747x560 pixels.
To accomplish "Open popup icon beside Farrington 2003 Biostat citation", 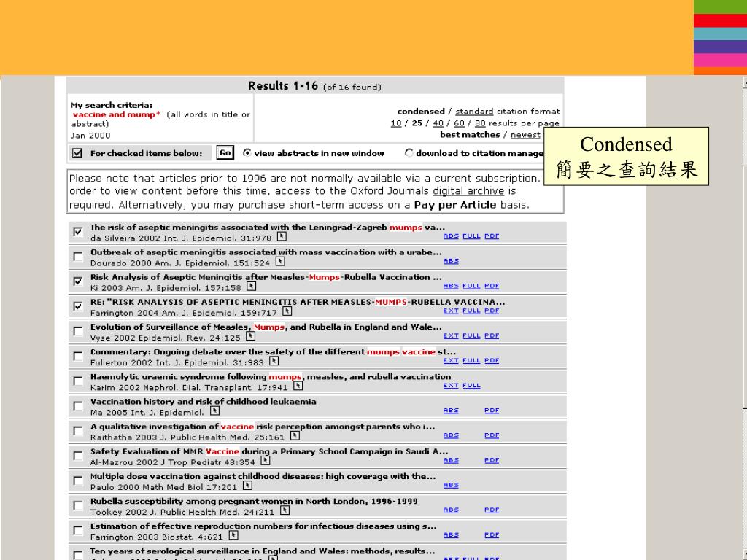I will tap(233, 535).
